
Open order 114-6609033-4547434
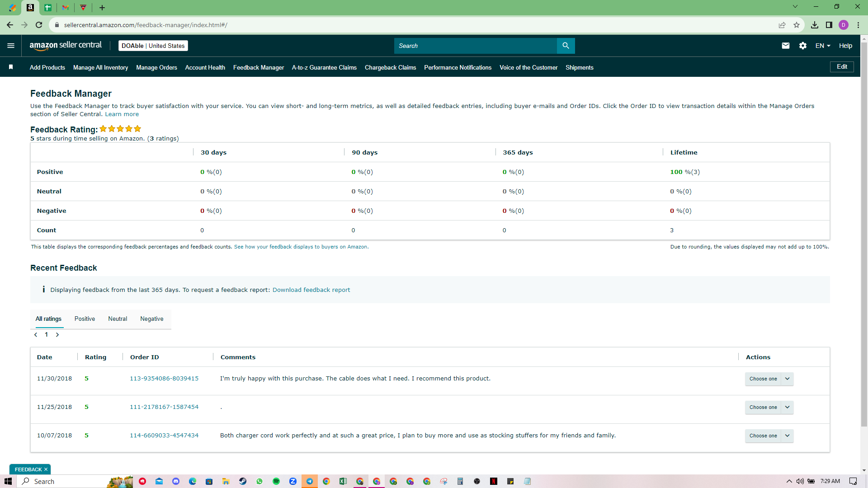(164, 436)
